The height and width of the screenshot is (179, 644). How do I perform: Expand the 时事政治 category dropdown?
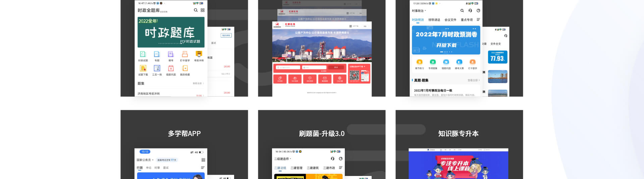tap(419, 11)
